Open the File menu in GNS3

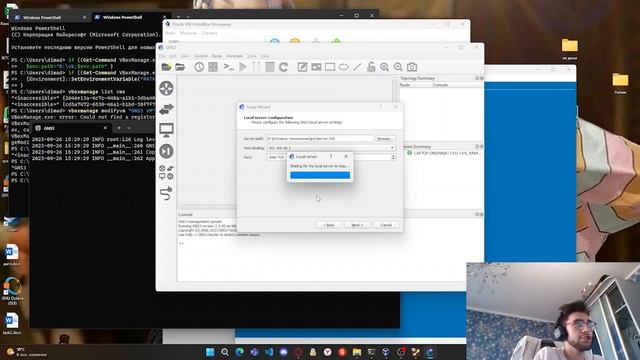tap(162, 56)
